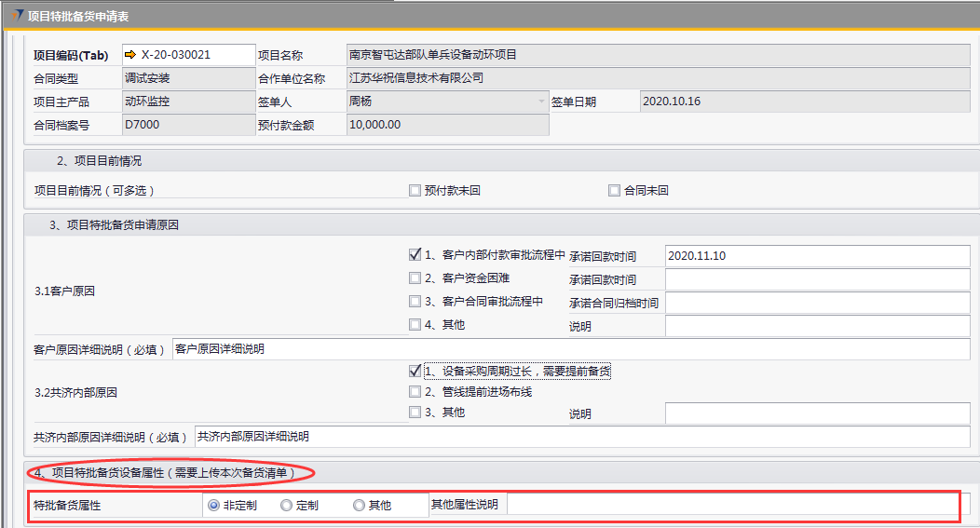Check the 预付款未回 checkbox

tap(415, 191)
